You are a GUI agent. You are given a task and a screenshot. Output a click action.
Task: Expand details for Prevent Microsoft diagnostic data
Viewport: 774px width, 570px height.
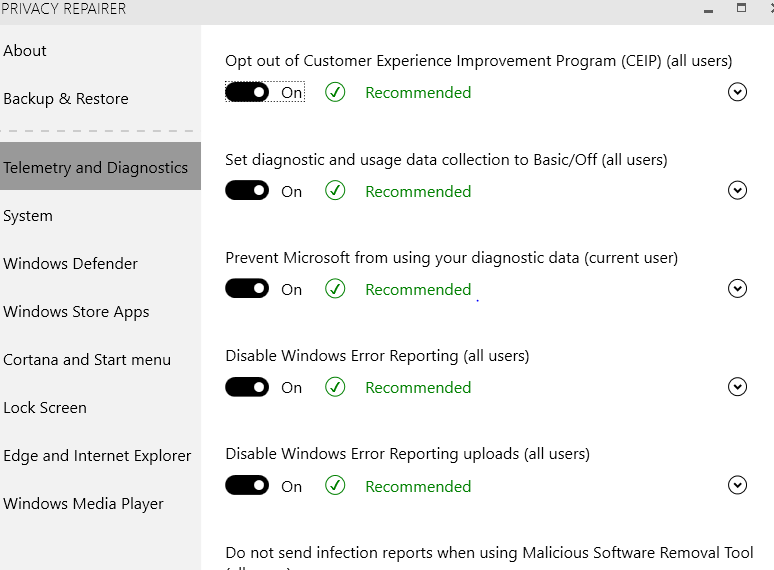pos(737,288)
